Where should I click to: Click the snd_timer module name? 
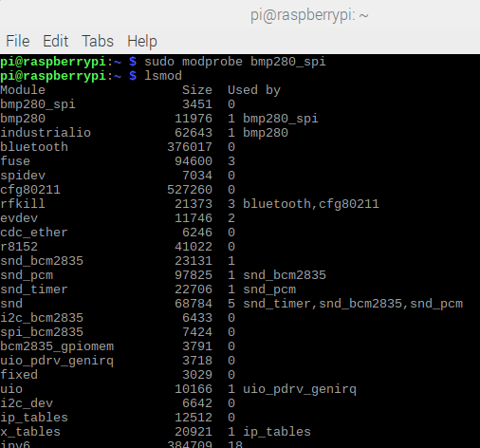pos(34,289)
